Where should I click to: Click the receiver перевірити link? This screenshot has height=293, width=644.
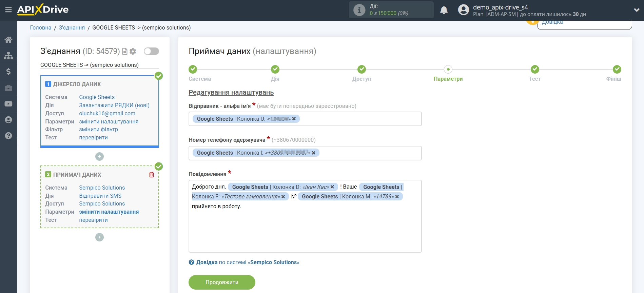pos(93,220)
